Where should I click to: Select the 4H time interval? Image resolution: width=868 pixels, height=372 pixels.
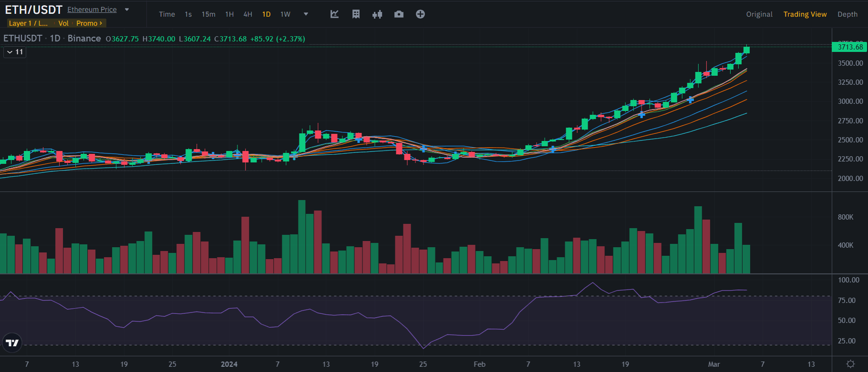point(248,14)
